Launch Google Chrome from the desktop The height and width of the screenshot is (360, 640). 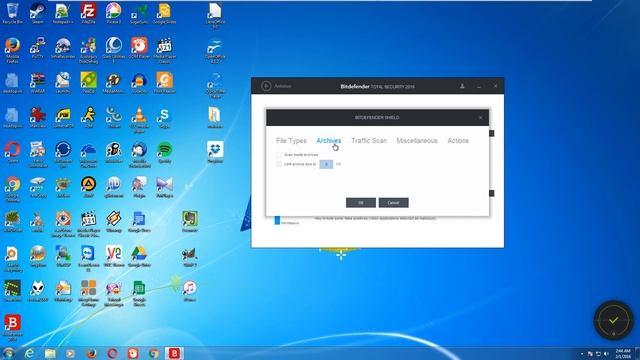point(12,190)
